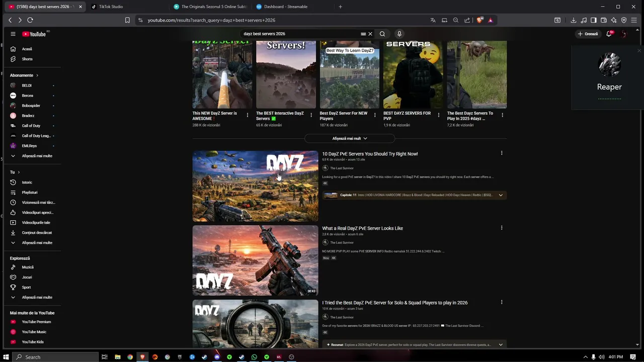Open the account avatar menu
The height and width of the screenshot is (362, 644).
point(624,34)
